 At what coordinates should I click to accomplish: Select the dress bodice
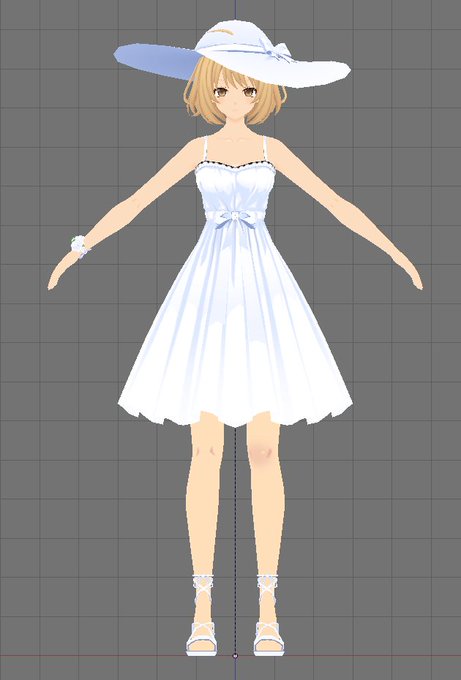235,187
